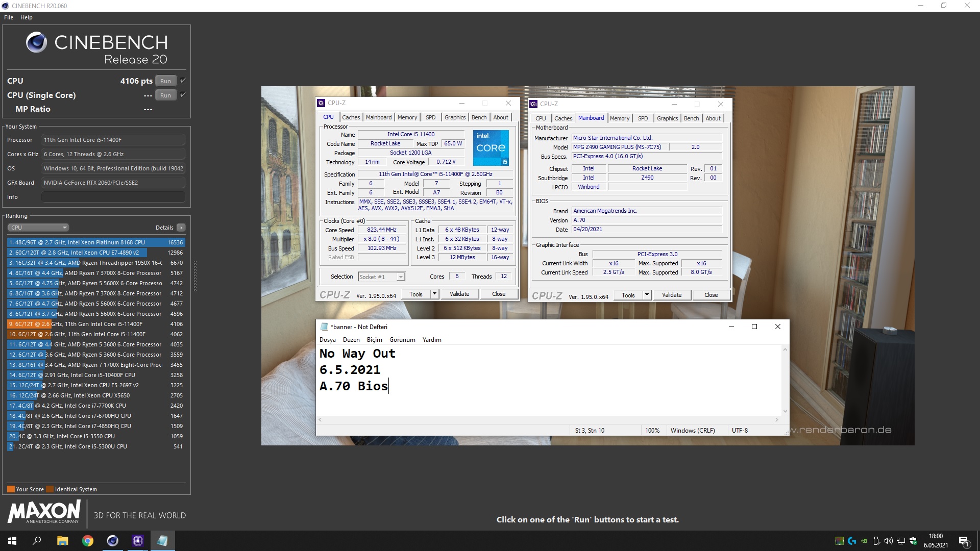Open the NVIDIA tray icon

[864, 541]
